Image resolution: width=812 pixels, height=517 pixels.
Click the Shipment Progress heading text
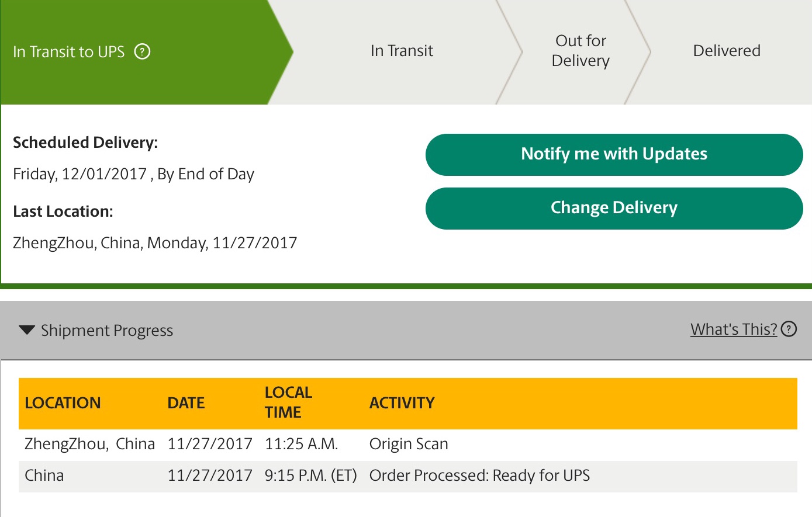point(107,331)
